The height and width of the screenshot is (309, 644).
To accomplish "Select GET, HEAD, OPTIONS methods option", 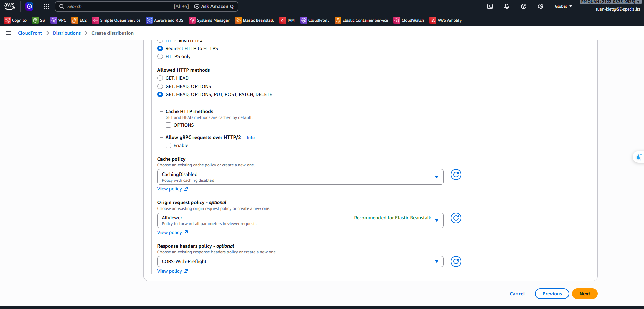I will coord(160,86).
